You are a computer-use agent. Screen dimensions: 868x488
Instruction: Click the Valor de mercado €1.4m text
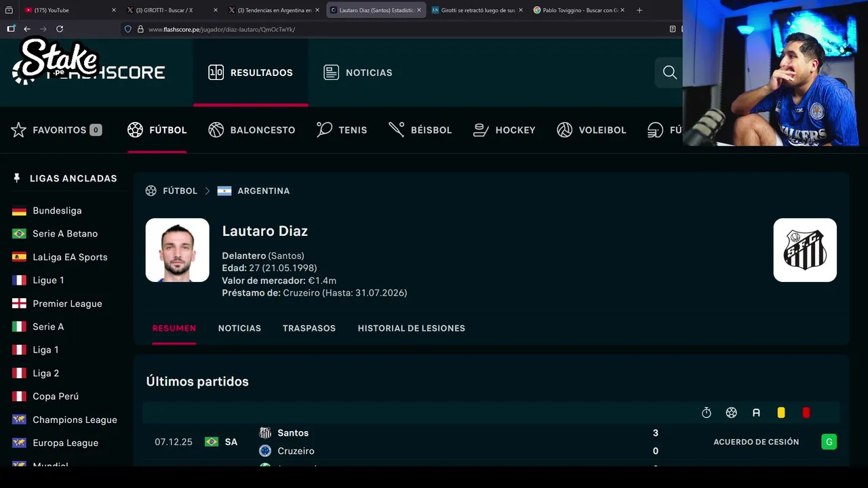point(279,281)
